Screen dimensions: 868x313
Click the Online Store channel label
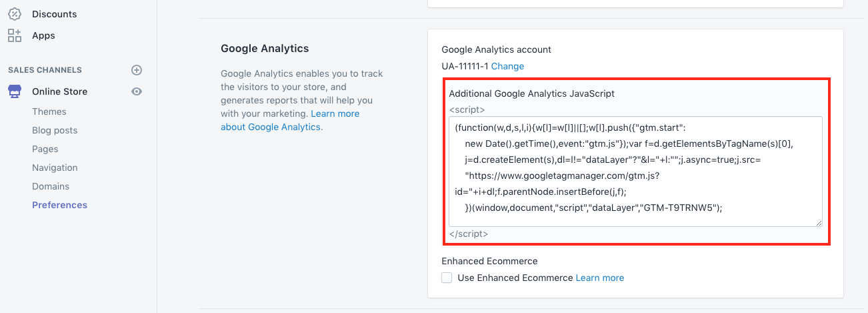[59, 91]
